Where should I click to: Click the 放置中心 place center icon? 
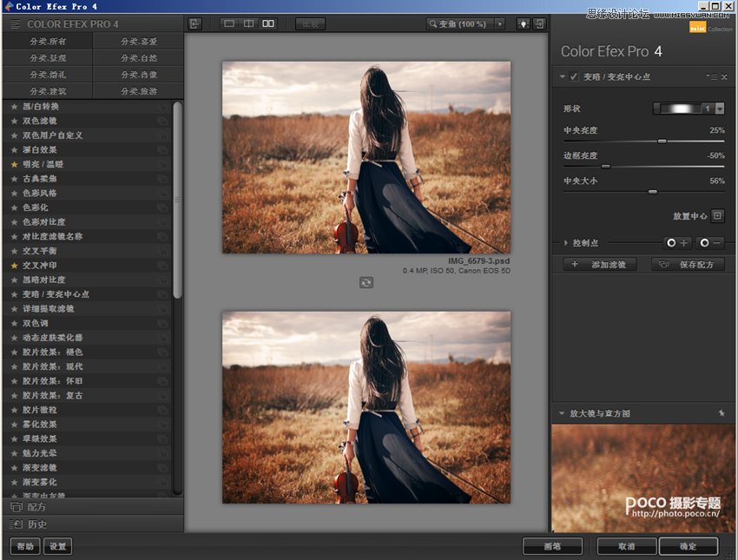pyautogui.click(x=717, y=215)
